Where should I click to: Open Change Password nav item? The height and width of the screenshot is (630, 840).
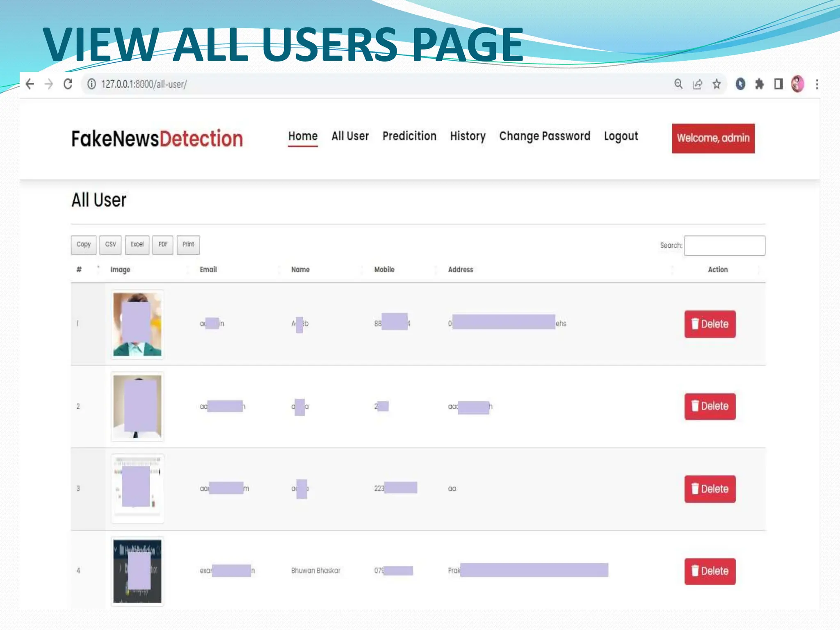click(x=545, y=136)
